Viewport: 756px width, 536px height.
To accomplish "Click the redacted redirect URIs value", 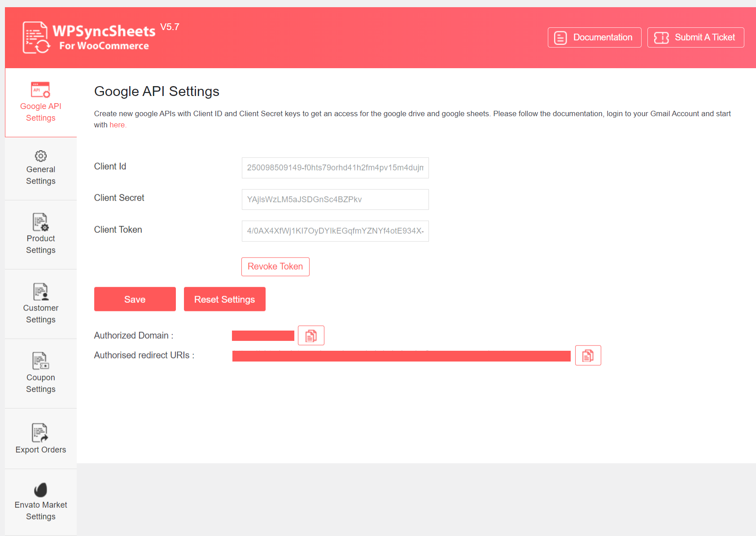I will pyautogui.click(x=401, y=356).
